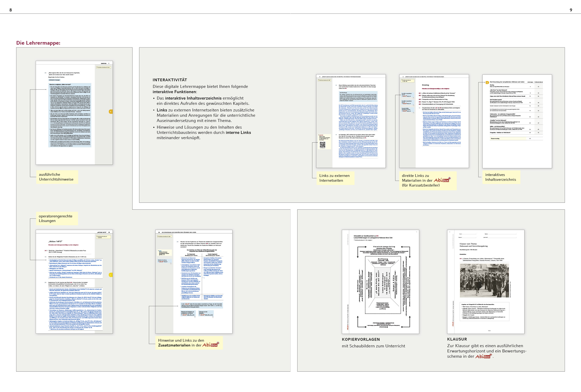The image size is (581, 392).
Task: Click AbiBox logo under the Klausur description
Action: 484,357
